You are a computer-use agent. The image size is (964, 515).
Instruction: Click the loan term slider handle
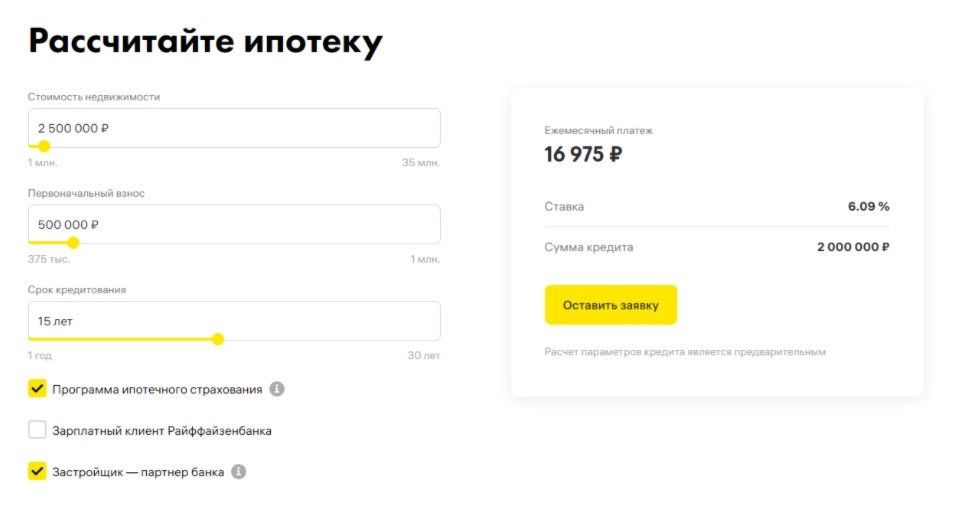218,339
